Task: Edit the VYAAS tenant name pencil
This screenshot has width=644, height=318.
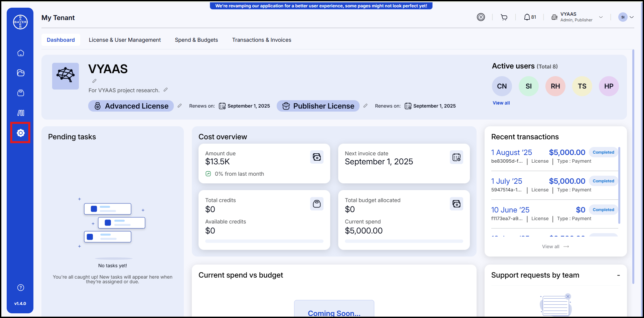Action: (x=95, y=81)
